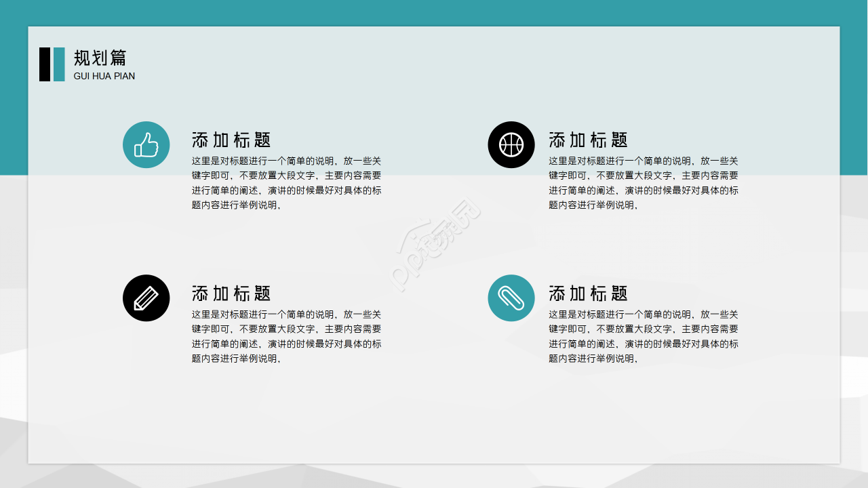Viewport: 868px width, 488px height.
Task: Select the description paragraph beside the basketball icon
Action: click(643, 183)
